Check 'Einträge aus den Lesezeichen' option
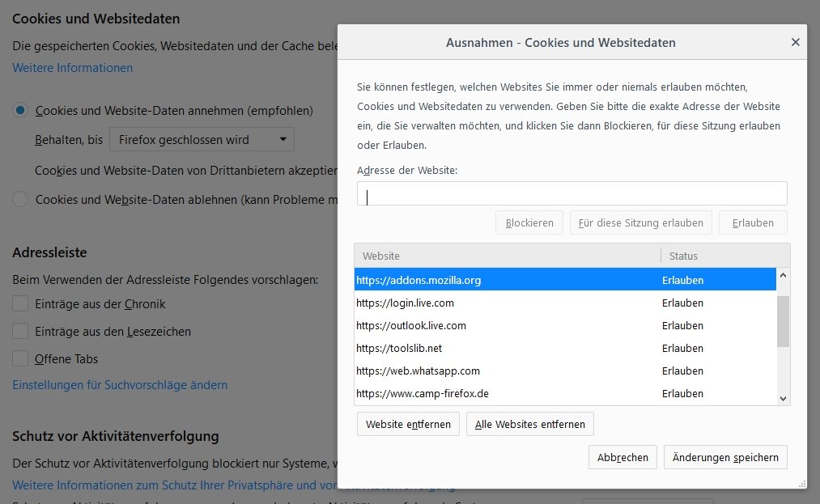 21,332
